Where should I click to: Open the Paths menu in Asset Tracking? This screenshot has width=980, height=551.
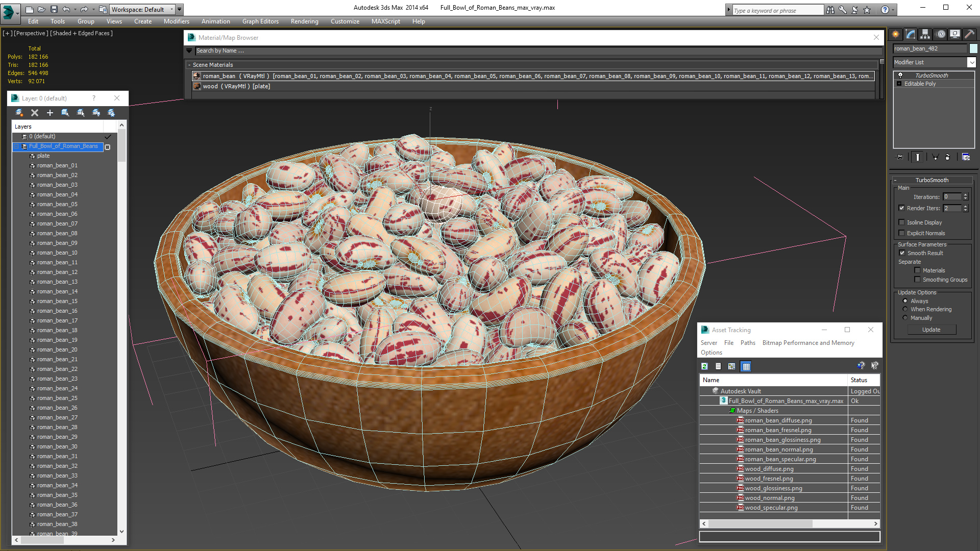point(748,343)
